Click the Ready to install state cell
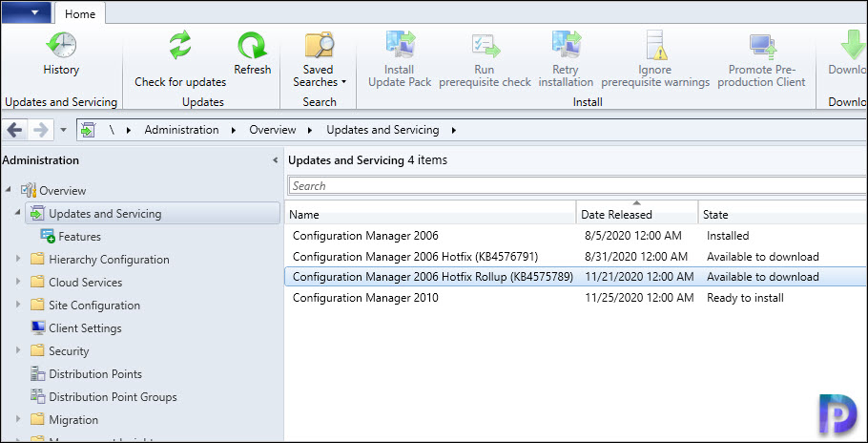This screenshot has width=868, height=443. point(745,297)
